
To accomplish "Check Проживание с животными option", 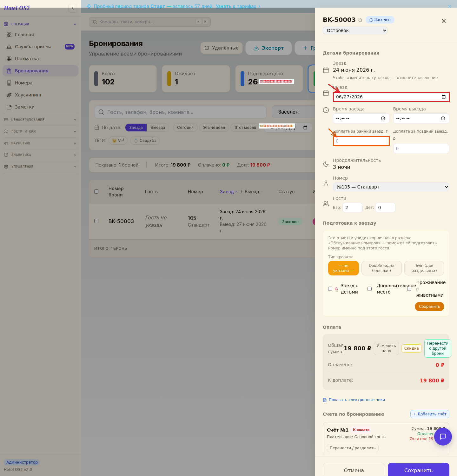I will point(409,289).
